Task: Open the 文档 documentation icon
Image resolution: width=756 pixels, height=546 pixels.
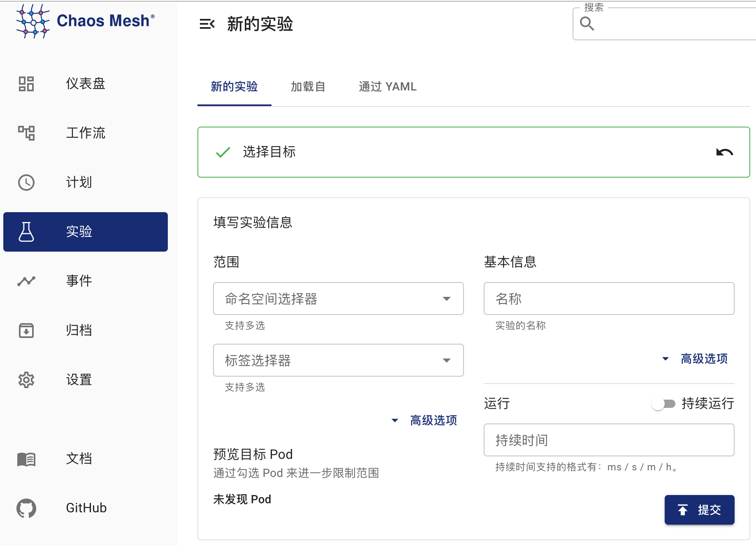Action: (x=26, y=459)
